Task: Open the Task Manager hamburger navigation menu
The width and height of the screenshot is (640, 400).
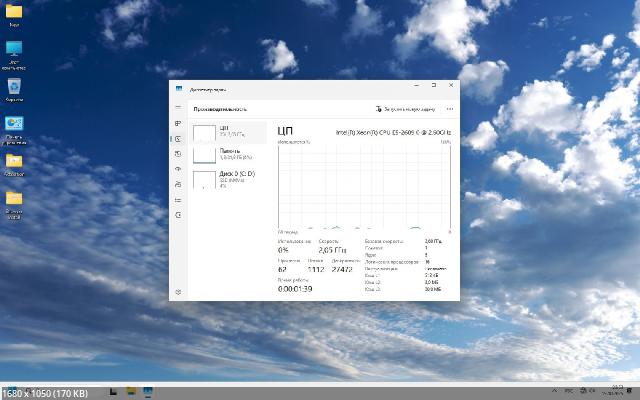Action: (x=178, y=109)
